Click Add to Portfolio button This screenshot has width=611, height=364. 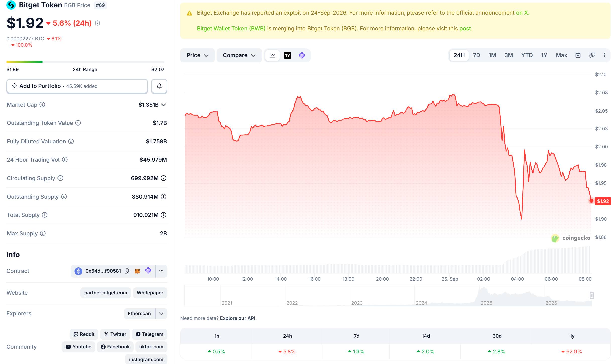(77, 86)
